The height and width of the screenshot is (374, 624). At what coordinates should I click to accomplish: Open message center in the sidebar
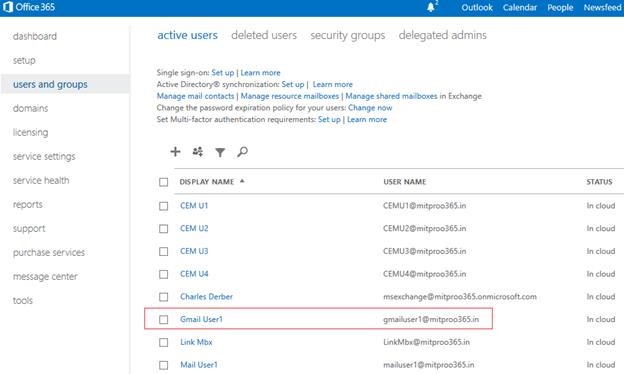45,277
